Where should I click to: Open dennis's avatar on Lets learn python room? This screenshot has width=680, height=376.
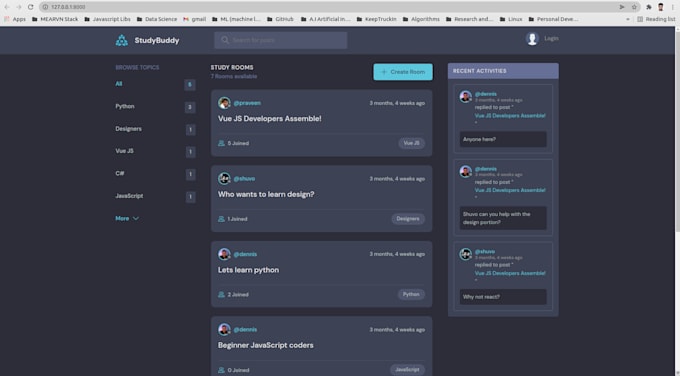coord(224,254)
